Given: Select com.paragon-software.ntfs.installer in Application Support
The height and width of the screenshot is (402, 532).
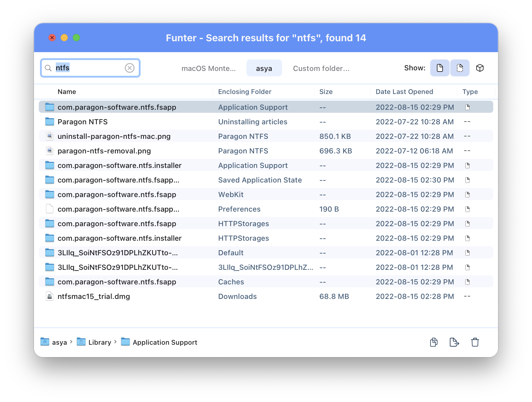Looking at the screenshot, I should [120, 166].
